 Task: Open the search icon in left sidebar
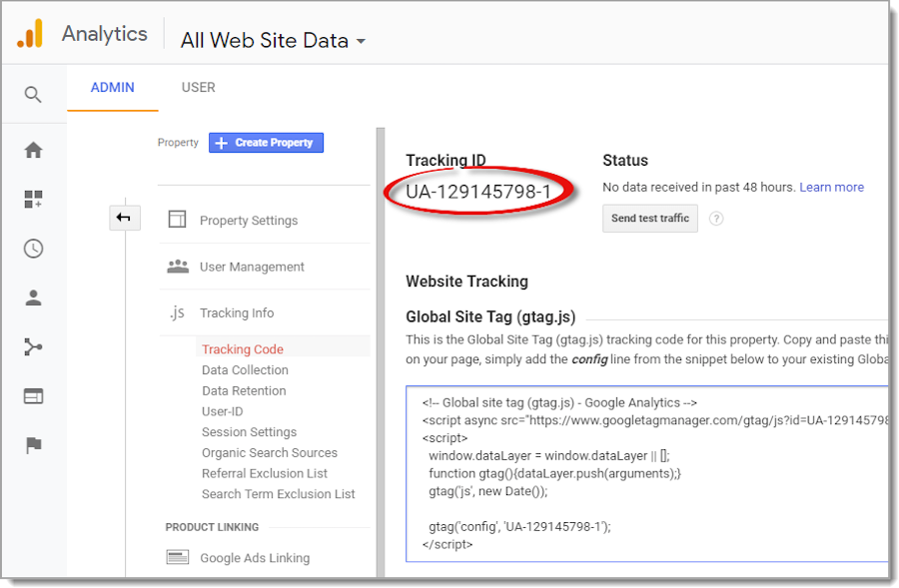pos(33,94)
